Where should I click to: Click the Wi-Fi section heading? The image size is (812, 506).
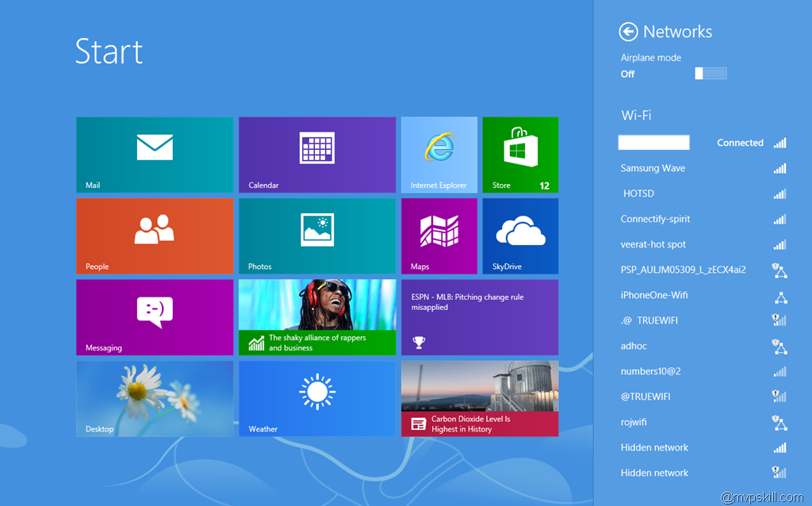tap(637, 115)
